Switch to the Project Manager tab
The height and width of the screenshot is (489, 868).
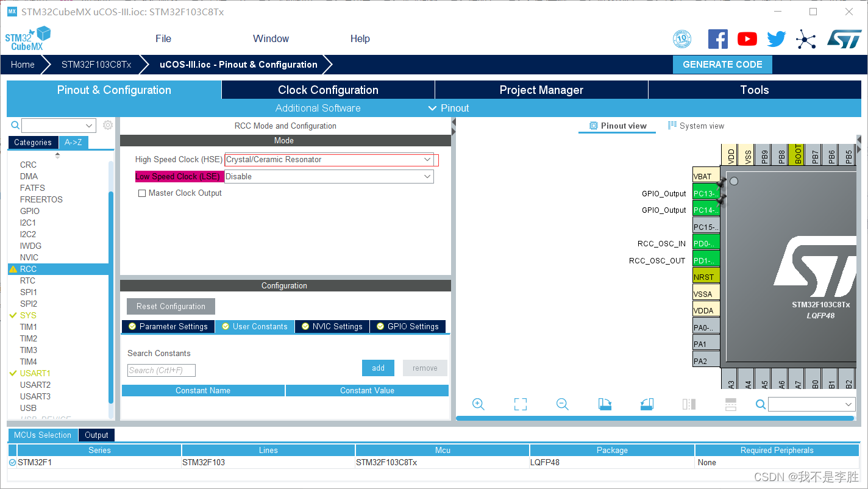[541, 90]
